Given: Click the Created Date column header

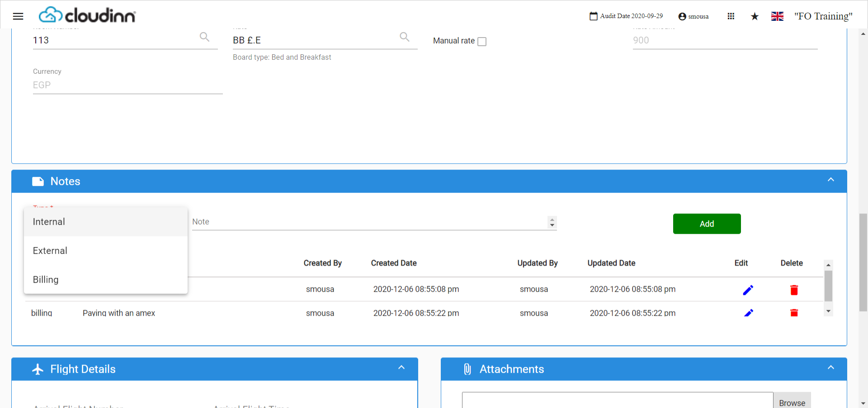Looking at the screenshot, I should [394, 263].
